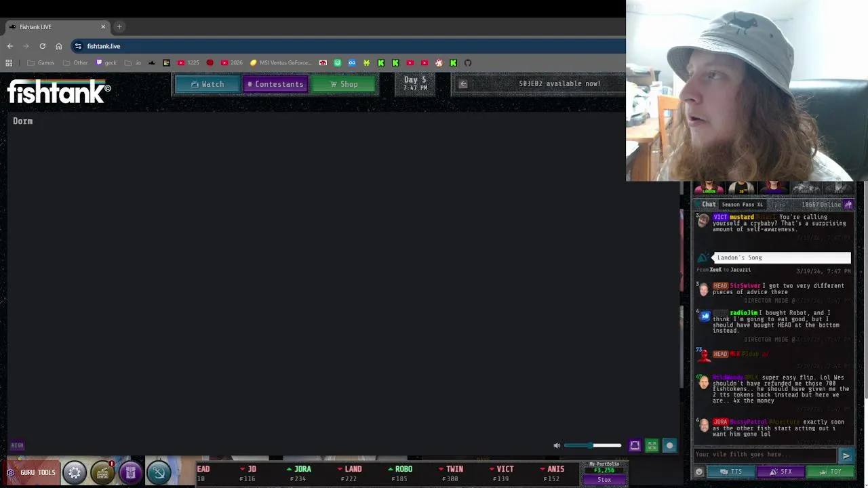Adjust the video volume slider
Screen dimensions: 868x488
593,445
